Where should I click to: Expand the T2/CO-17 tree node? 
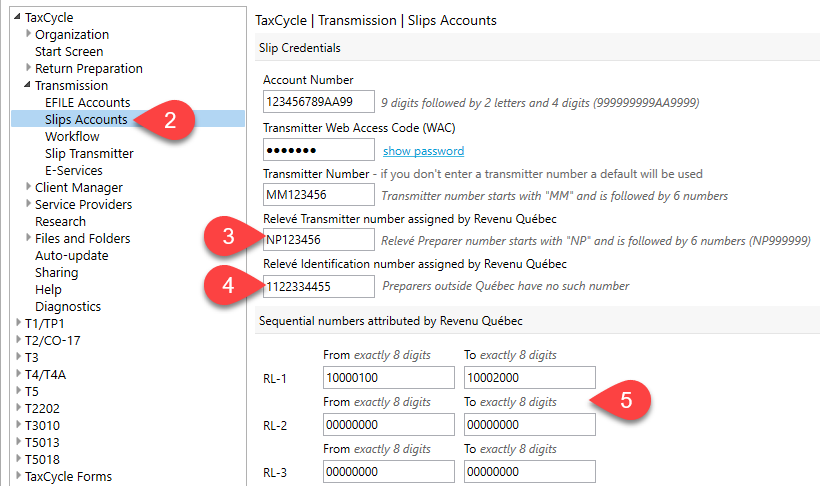coord(18,340)
